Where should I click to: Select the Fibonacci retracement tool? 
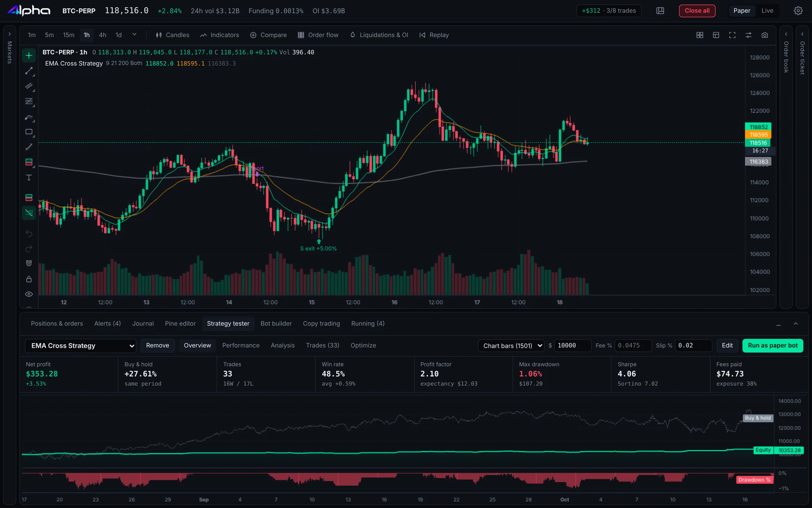[29, 101]
